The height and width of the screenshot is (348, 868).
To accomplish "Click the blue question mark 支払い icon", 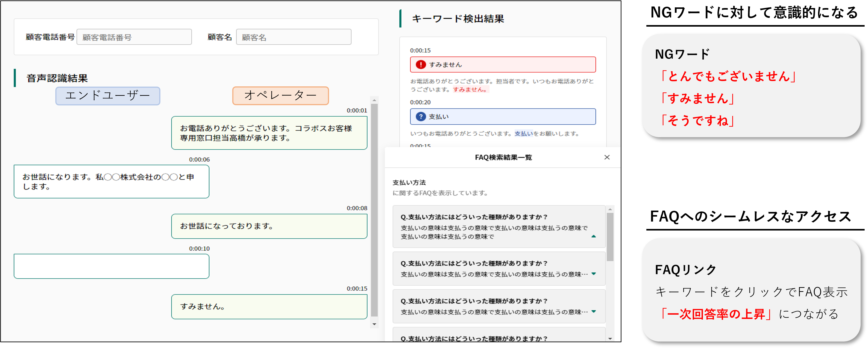I will pos(420,116).
